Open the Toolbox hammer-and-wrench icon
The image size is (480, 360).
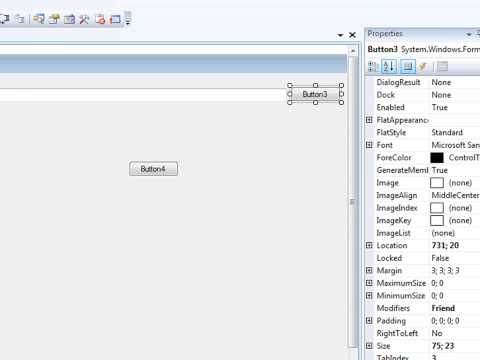click(x=84, y=19)
